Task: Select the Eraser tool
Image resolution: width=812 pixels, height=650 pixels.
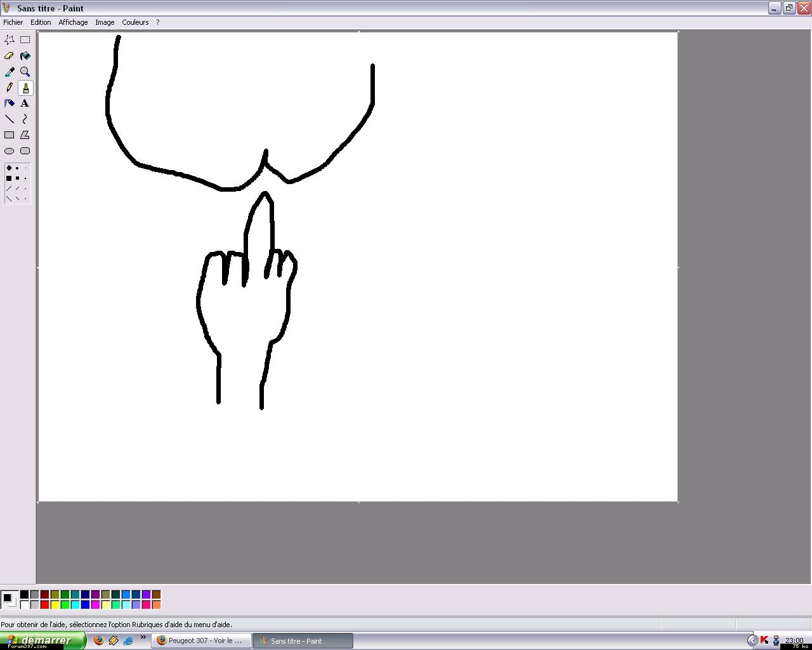Action: point(10,56)
